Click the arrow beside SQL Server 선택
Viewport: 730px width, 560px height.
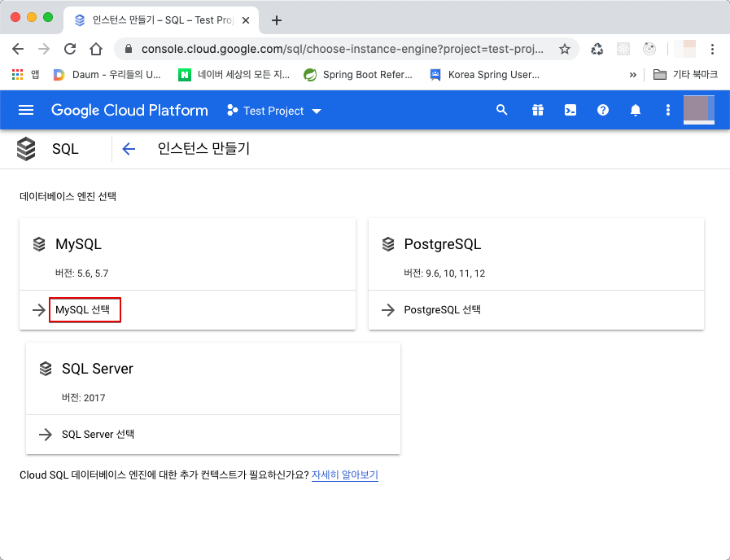coord(46,435)
